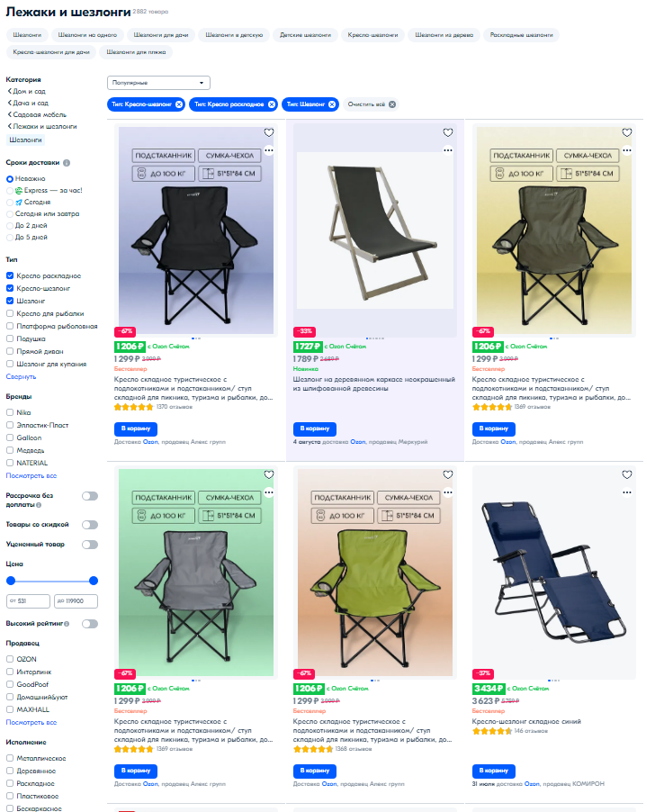Screen dimensions: 655x812
Task: Uncheck the Кресло раскладное type checkbox
Action: tap(10, 275)
